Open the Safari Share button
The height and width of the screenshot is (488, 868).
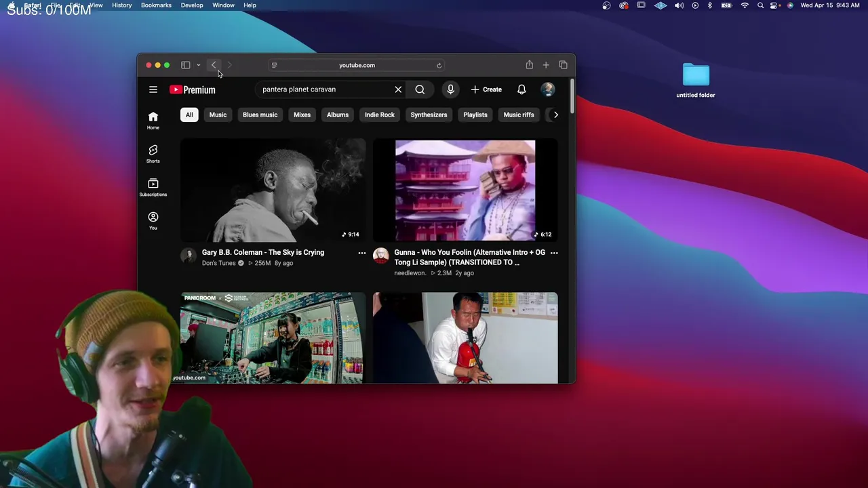(x=529, y=65)
